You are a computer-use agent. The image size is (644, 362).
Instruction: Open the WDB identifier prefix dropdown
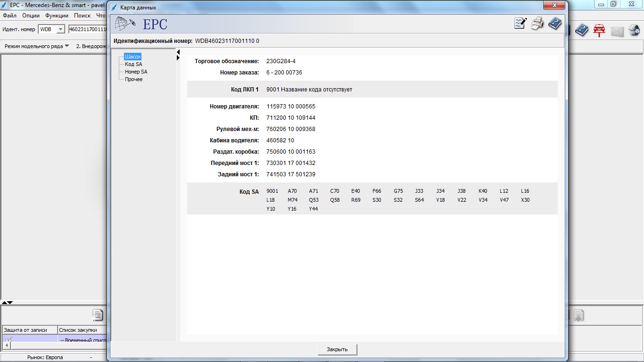pyautogui.click(x=60, y=29)
